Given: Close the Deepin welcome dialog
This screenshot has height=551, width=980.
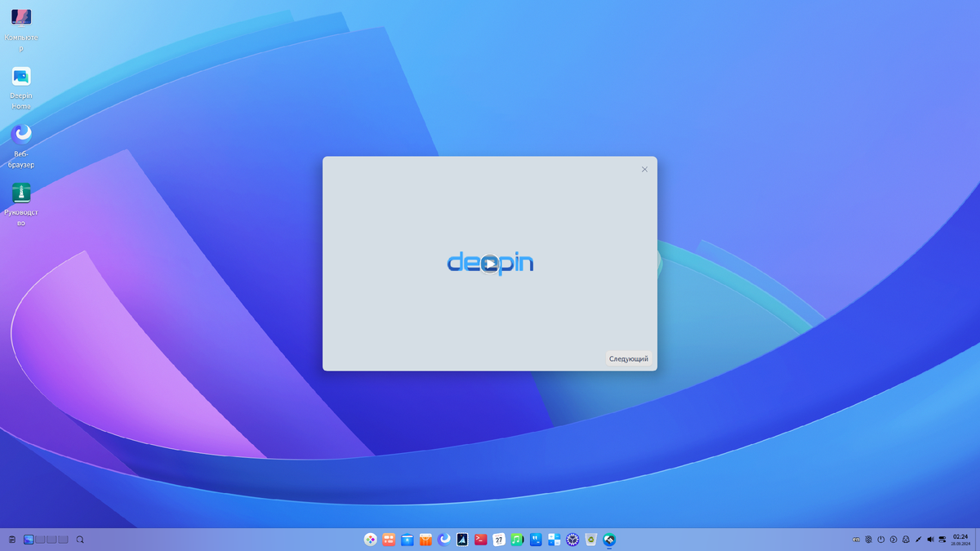Looking at the screenshot, I should pyautogui.click(x=644, y=169).
